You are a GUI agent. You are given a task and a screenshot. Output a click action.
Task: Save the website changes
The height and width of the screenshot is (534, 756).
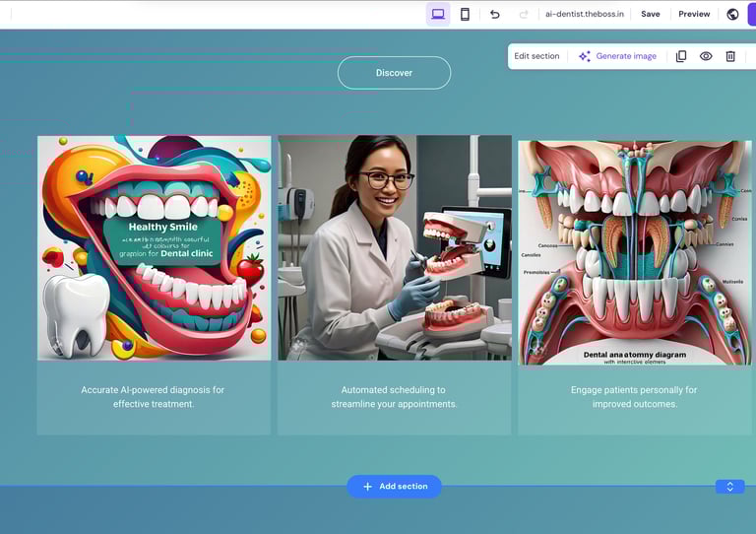pos(651,14)
